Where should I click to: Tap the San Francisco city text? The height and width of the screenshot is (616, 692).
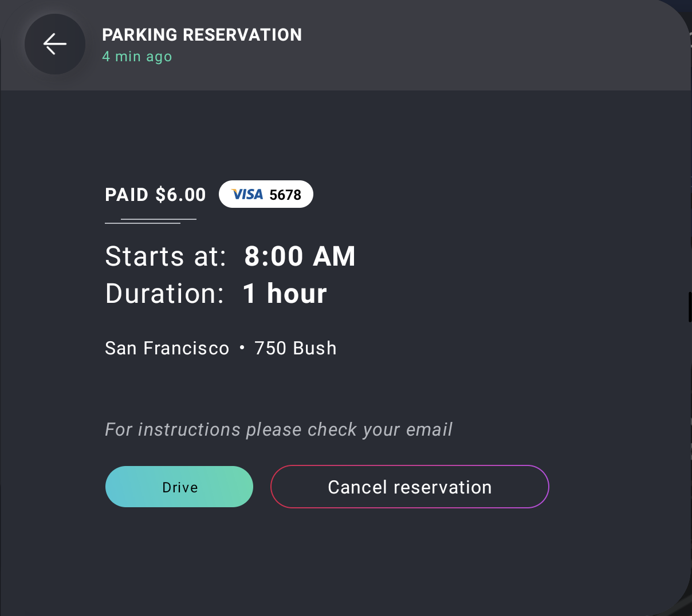click(x=167, y=348)
